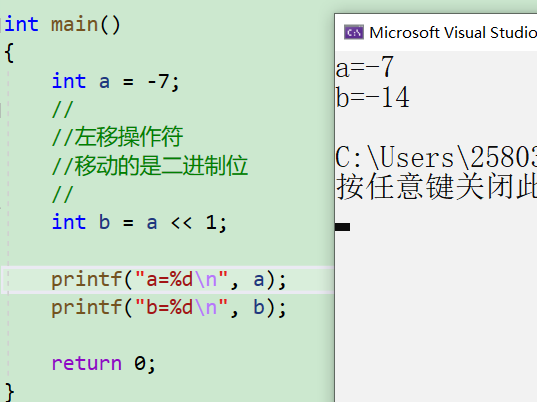The width and height of the screenshot is (537, 402).
Task: Click the closing brace of main
Action: click(9, 392)
